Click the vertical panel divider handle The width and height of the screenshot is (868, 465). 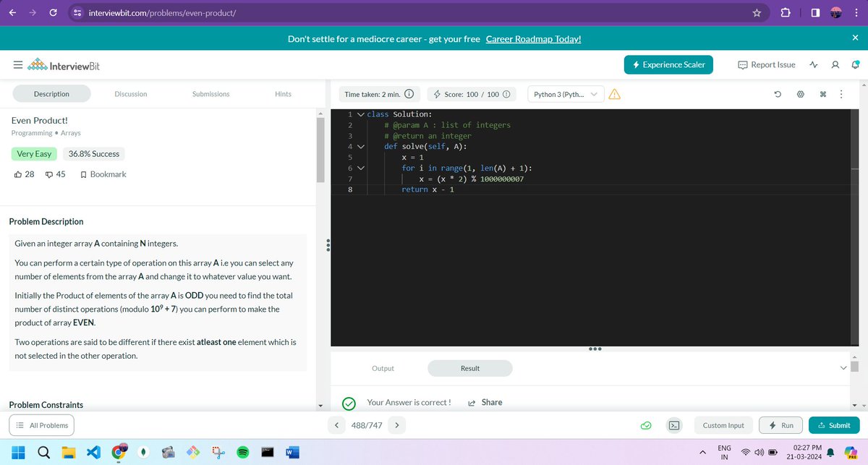point(328,245)
